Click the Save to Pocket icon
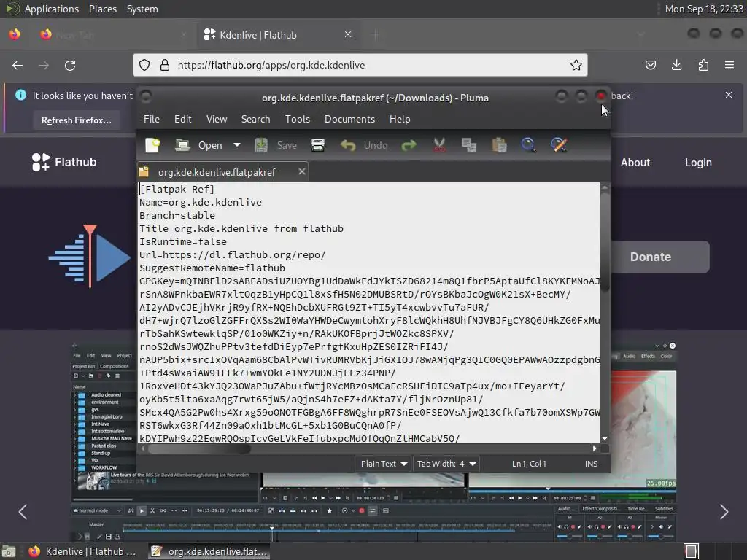Screen dimensions: 747x560 click(650, 65)
